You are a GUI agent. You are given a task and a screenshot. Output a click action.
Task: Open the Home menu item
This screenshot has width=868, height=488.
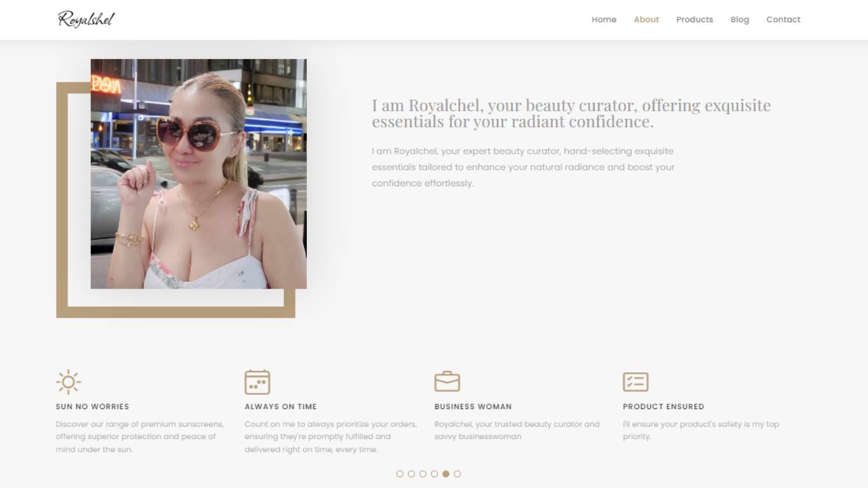coord(604,20)
